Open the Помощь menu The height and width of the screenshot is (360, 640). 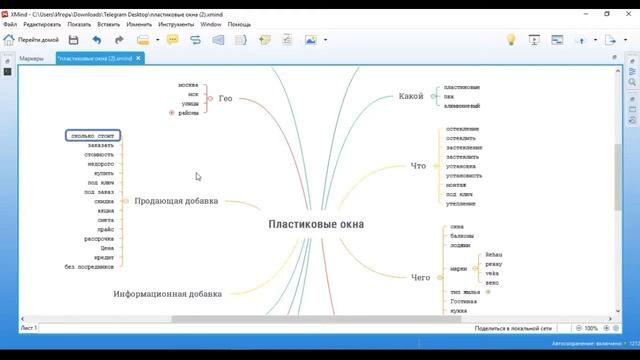tap(239, 24)
